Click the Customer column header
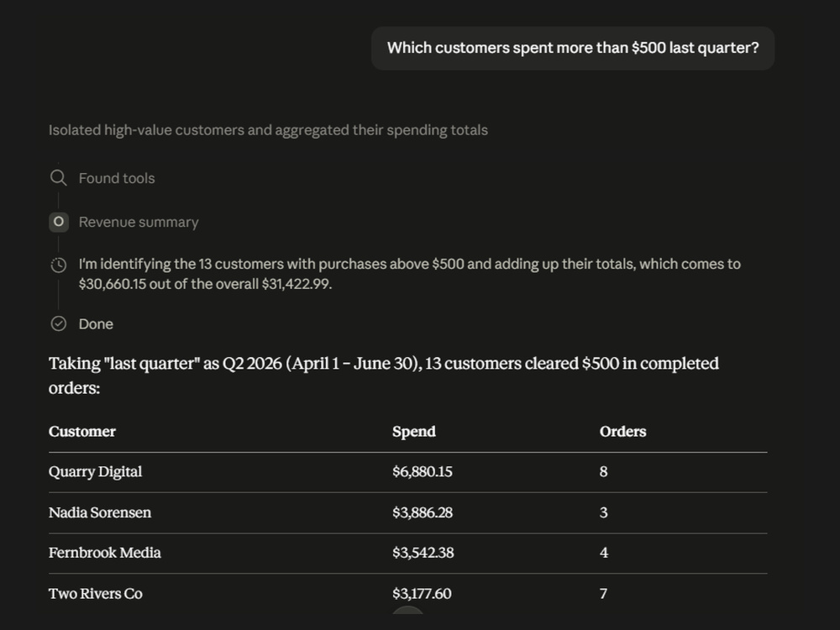 [82, 432]
